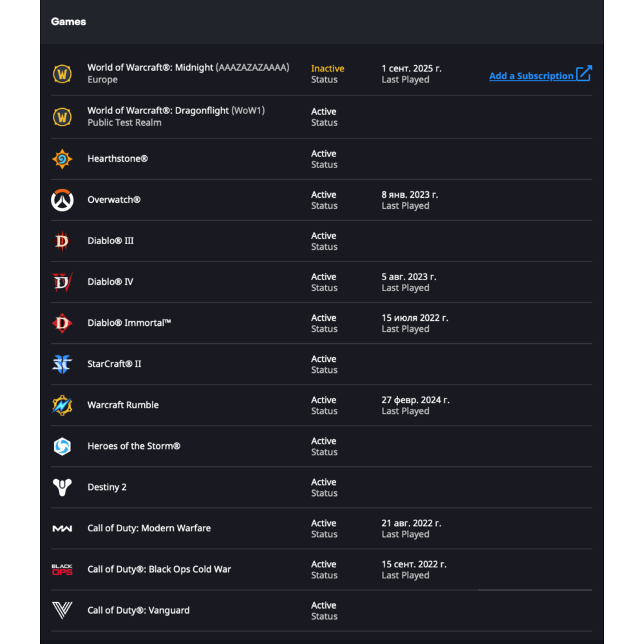
Task: Select the Hearthstone game icon
Action: point(62,158)
